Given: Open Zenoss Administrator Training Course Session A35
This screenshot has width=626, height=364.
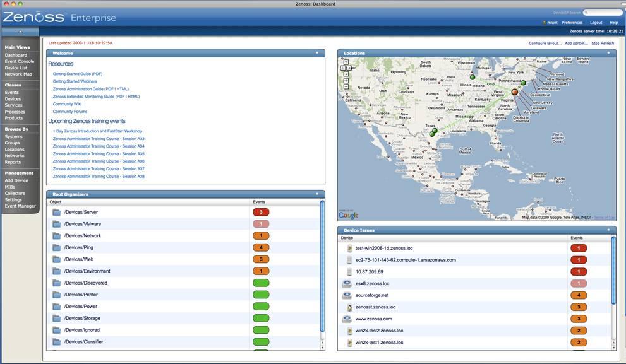Looking at the screenshot, I should pyautogui.click(x=99, y=154).
